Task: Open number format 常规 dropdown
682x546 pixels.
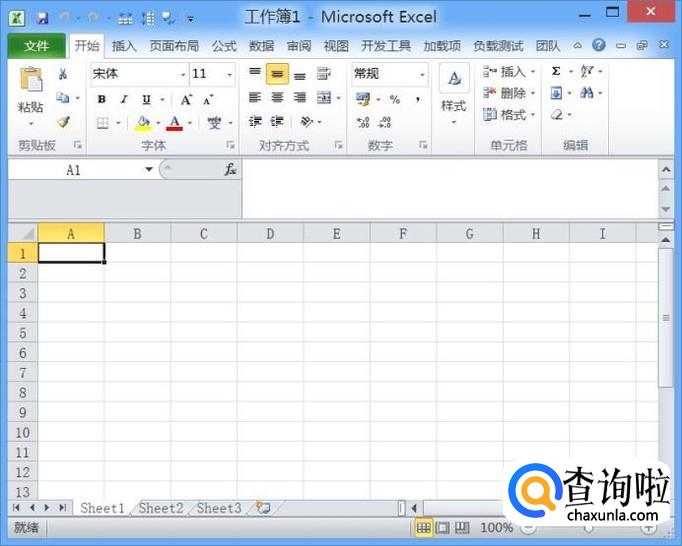Action: [x=422, y=74]
